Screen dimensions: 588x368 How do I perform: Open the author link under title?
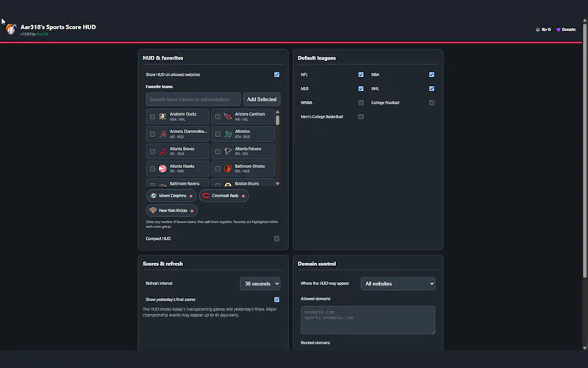point(42,34)
